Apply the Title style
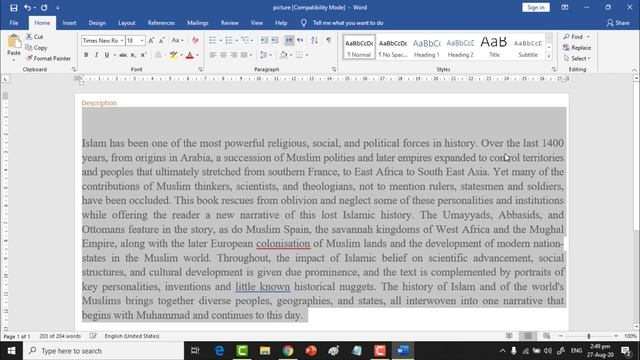 494,47
